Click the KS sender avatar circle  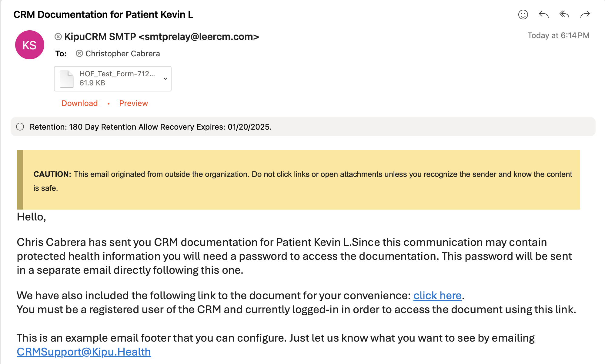tap(30, 45)
